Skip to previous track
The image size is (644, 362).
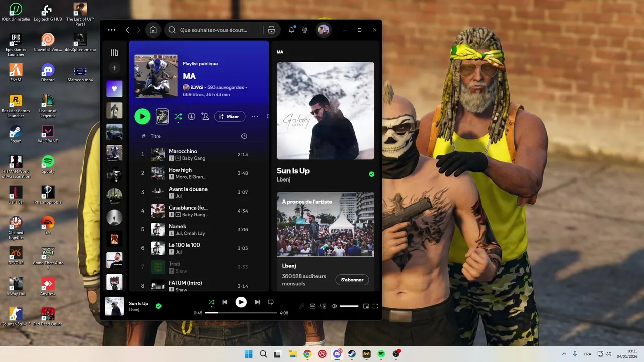click(x=225, y=302)
